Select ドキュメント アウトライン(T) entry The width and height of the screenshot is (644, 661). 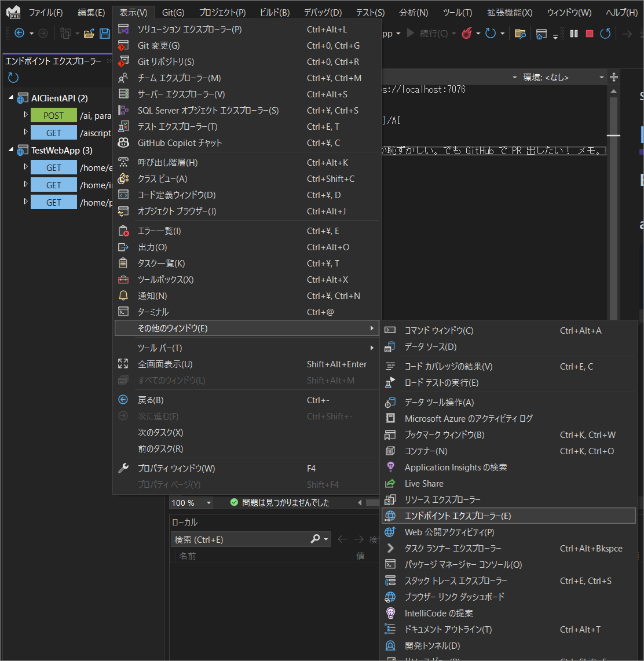tap(508, 629)
